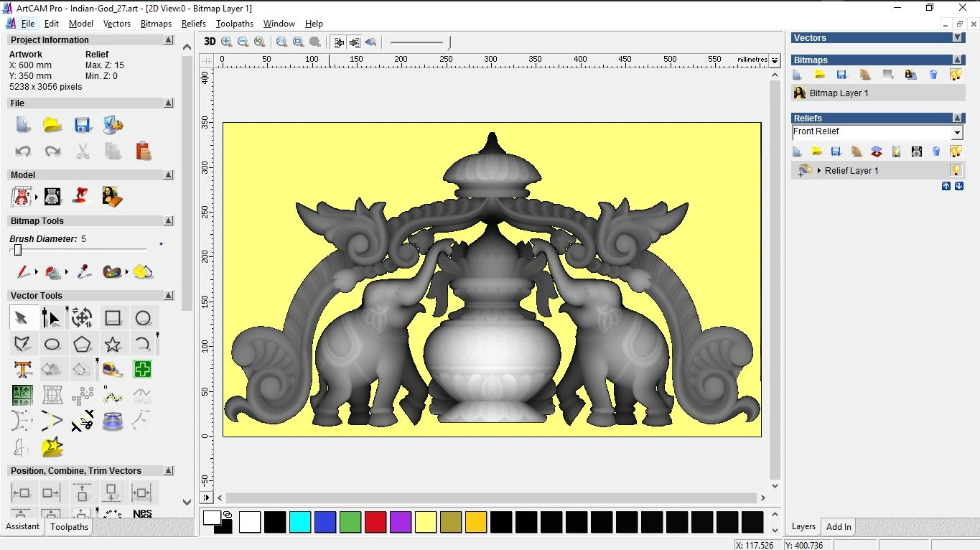The height and width of the screenshot is (550, 980).
Task: Collapse the Project Information panel
Action: [x=169, y=40]
